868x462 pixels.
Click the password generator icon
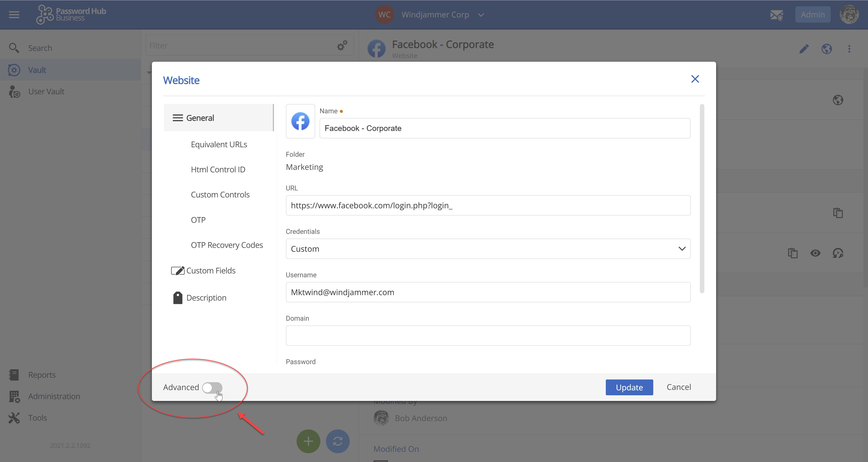pyautogui.click(x=838, y=253)
